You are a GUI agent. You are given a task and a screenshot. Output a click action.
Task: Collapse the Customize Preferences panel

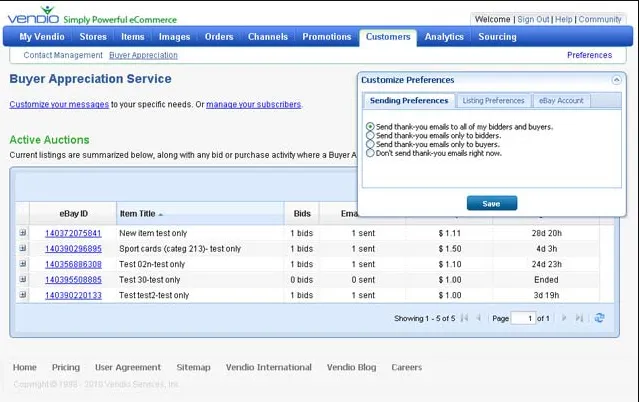[616, 80]
